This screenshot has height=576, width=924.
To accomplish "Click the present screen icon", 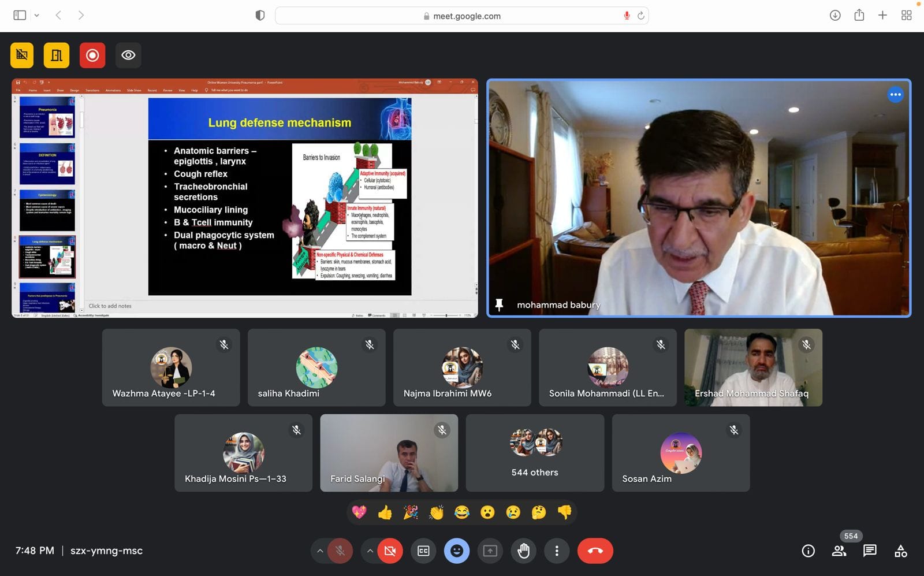I will 490,551.
